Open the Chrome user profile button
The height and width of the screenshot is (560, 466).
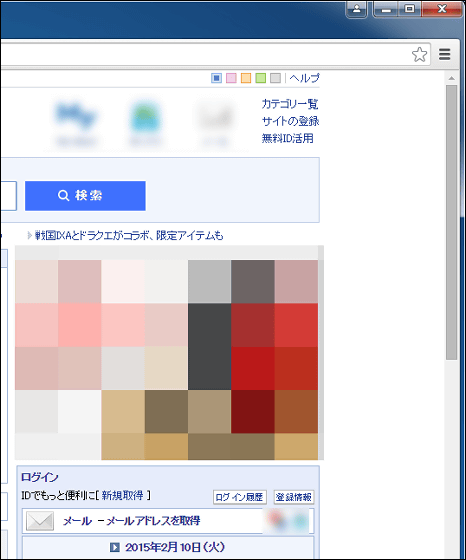coord(356,9)
